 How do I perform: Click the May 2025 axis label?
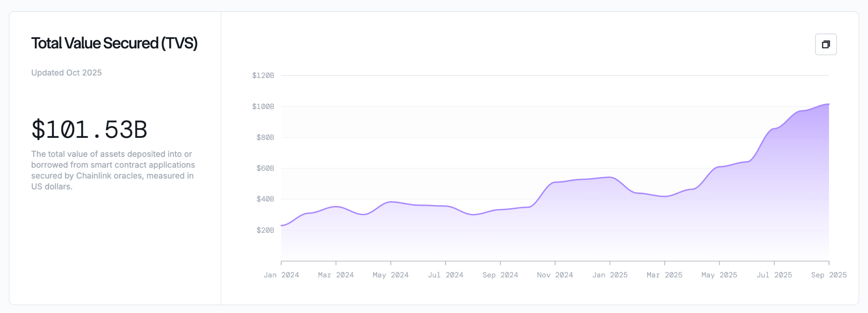pyautogui.click(x=719, y=275)
